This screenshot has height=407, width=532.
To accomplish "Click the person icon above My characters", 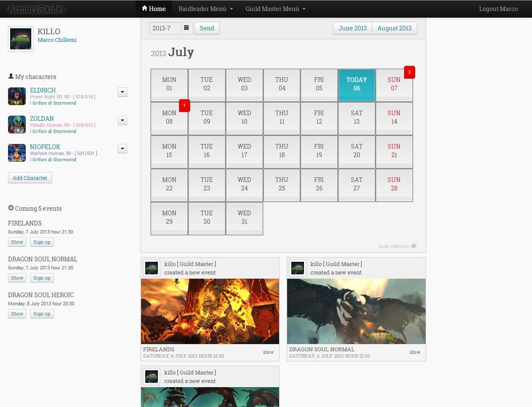I will pos(10,76).
